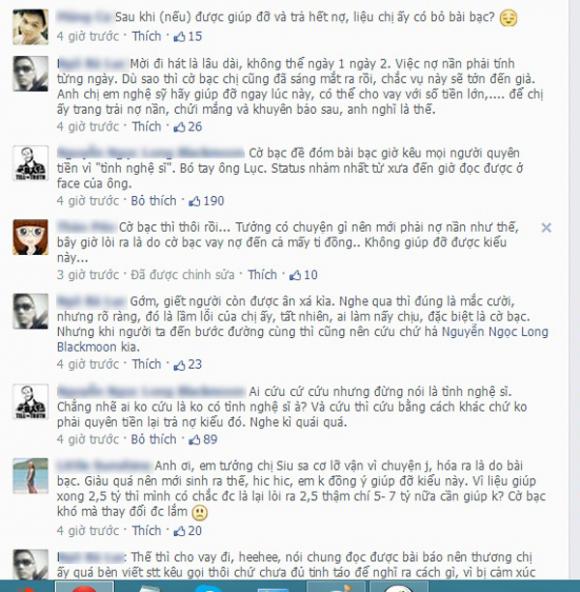The height and width of the screenshot is (592, 580).
Task: Click Thích on the comment with 26 likes
Action: (x=147, y=127)
